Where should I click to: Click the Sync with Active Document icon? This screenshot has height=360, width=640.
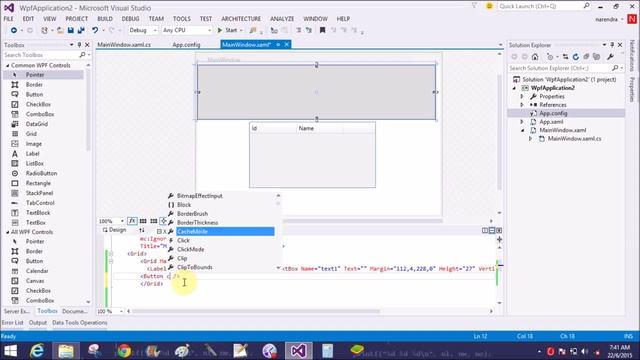coord(565,57)
